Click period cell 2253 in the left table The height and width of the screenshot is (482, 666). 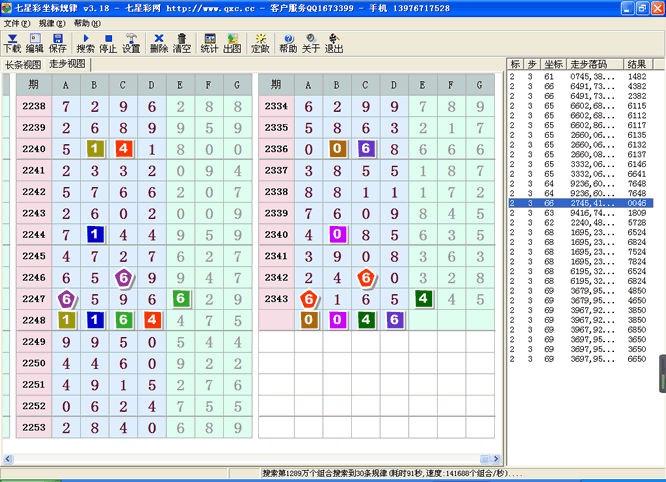(x=34, y=427)
